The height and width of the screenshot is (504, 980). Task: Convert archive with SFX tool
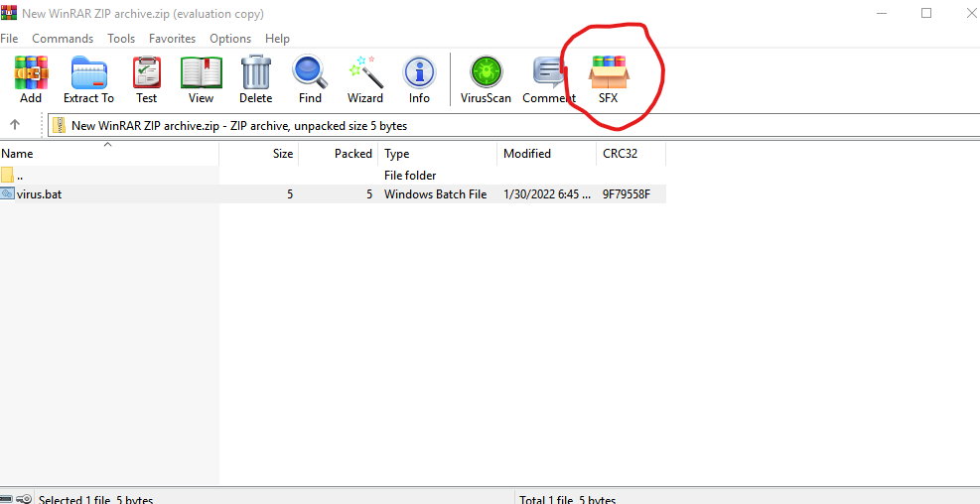pyautogui.click(x=608, y=79)
